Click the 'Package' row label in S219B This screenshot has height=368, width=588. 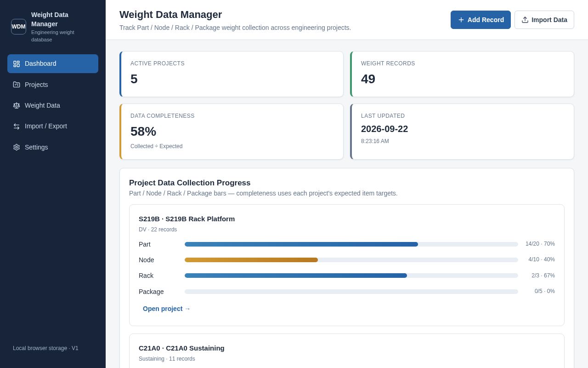pyautogui.click(x=151, y=292)
